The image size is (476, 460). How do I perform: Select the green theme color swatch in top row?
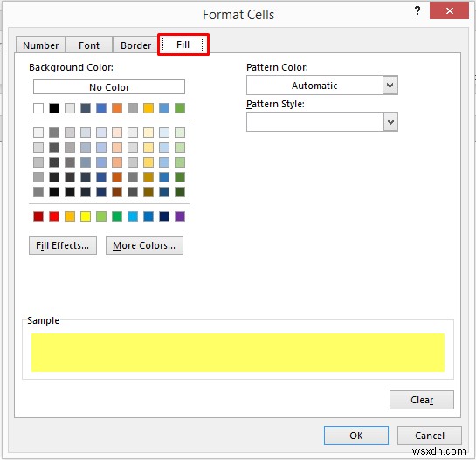[x=180, y=108]
